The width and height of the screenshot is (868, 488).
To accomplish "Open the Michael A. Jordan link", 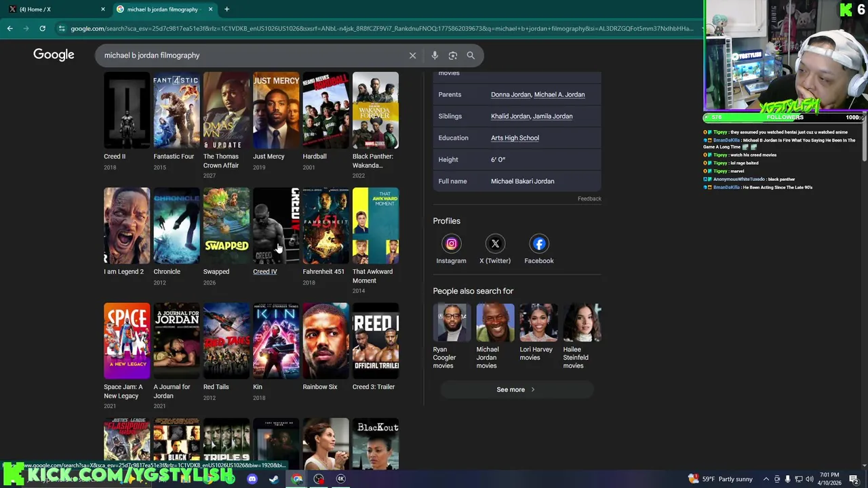I will (559, 94).
